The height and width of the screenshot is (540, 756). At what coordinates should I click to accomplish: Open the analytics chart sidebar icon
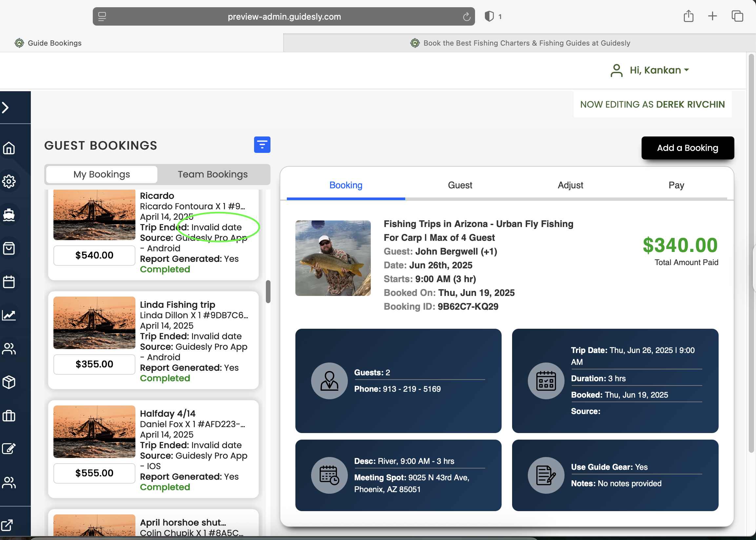(x=9, y=315)
